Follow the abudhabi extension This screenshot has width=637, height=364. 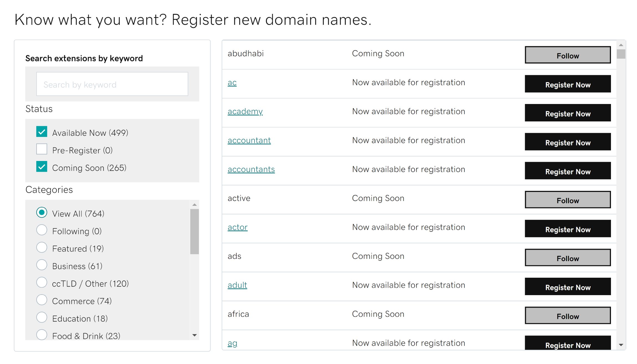[567, 55]
